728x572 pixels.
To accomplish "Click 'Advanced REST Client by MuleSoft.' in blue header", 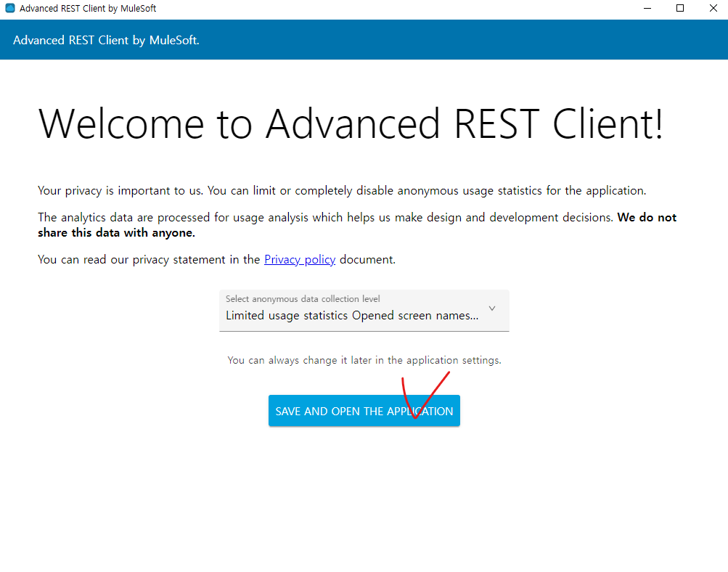I will pos(106,41).
